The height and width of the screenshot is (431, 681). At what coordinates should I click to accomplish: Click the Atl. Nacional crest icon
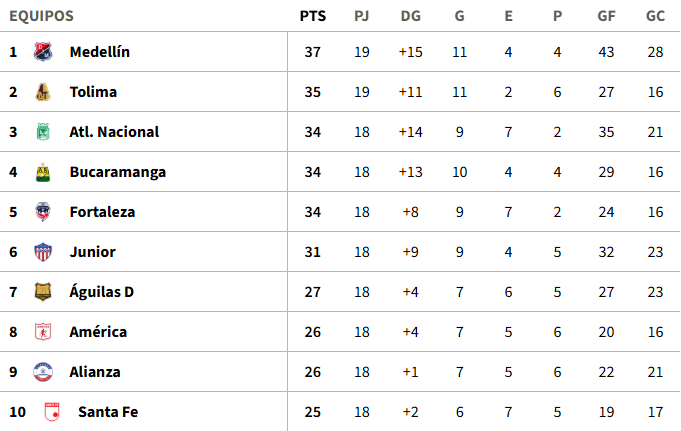[42, 132]
